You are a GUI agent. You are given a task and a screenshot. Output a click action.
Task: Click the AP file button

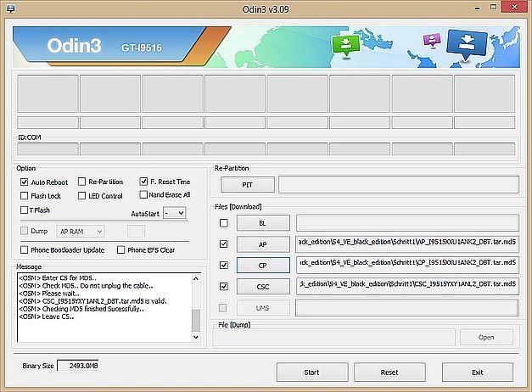263,244
